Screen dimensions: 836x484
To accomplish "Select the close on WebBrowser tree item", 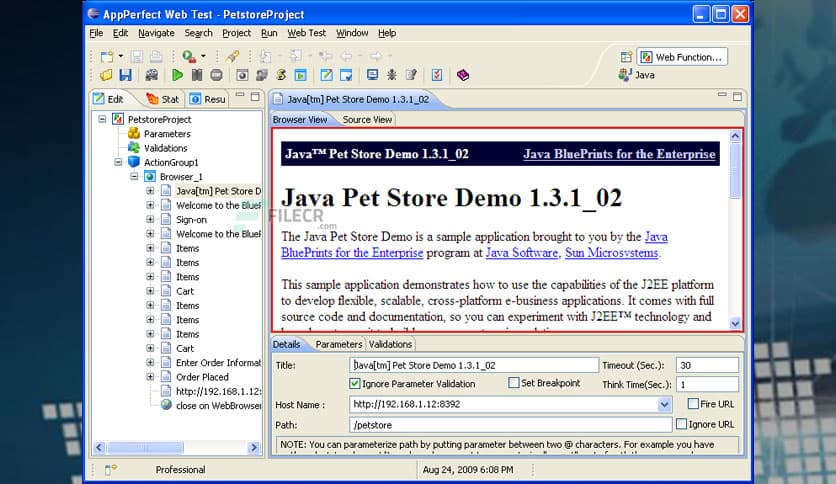I will 211,405.
